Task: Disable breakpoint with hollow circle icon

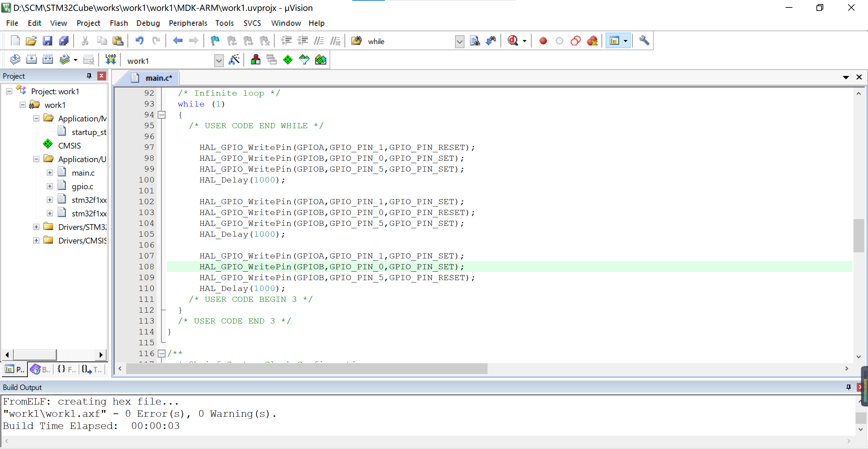Action: pyautogui.click(x=559, y=41)
